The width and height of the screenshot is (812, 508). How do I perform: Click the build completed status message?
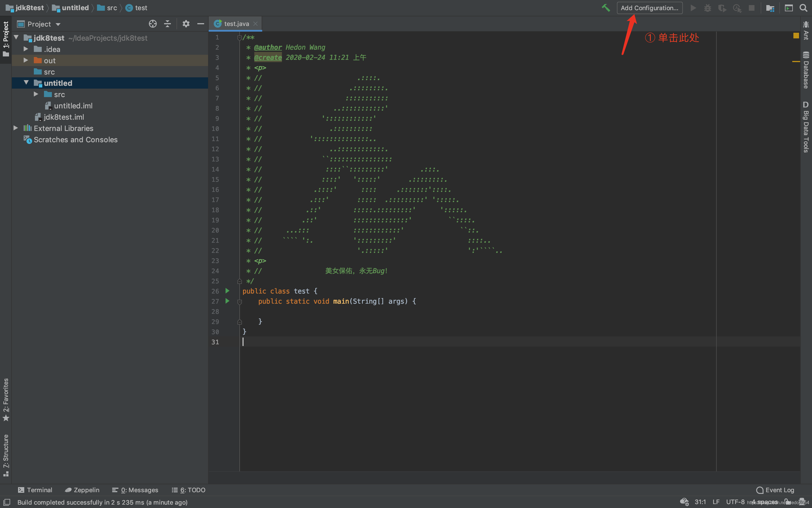coord(102,502)
